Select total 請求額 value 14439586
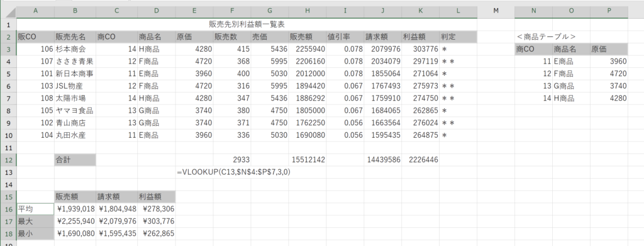This screenshot has height=246, width=644. [383, 160]
